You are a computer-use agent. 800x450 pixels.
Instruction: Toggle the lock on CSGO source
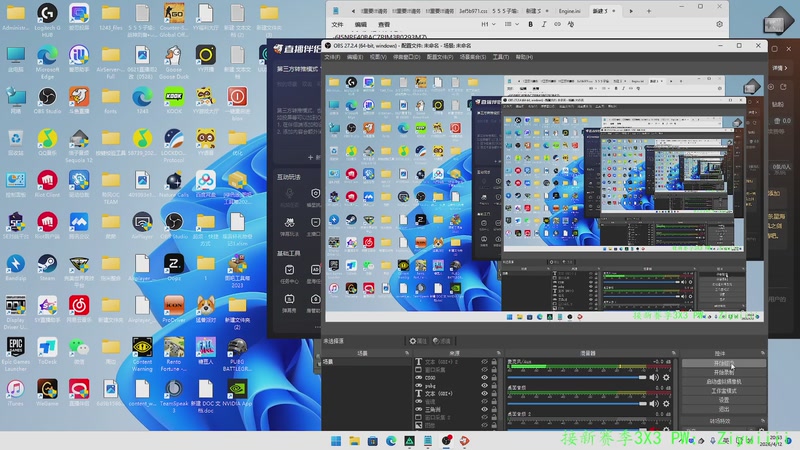(x=494, y=378)
